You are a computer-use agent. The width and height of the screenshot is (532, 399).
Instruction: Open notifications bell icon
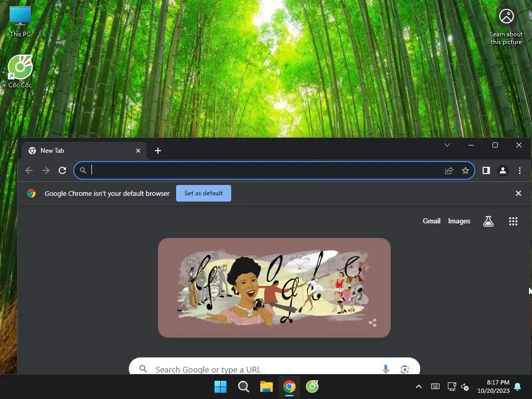click(x=517, y=387)
